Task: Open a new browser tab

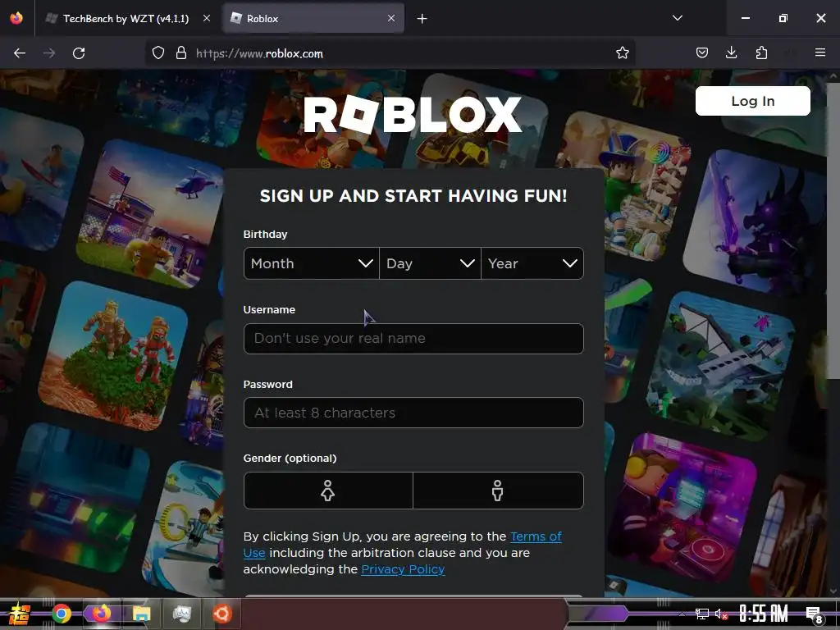Action: click(x=422, y=19)
